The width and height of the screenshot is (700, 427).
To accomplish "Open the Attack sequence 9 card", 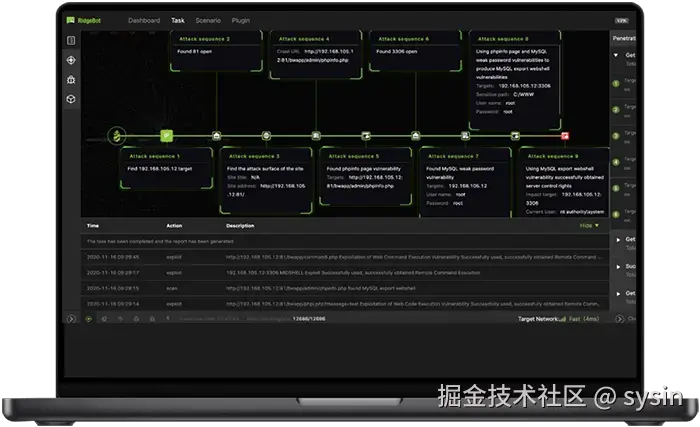I will [565, 183].
